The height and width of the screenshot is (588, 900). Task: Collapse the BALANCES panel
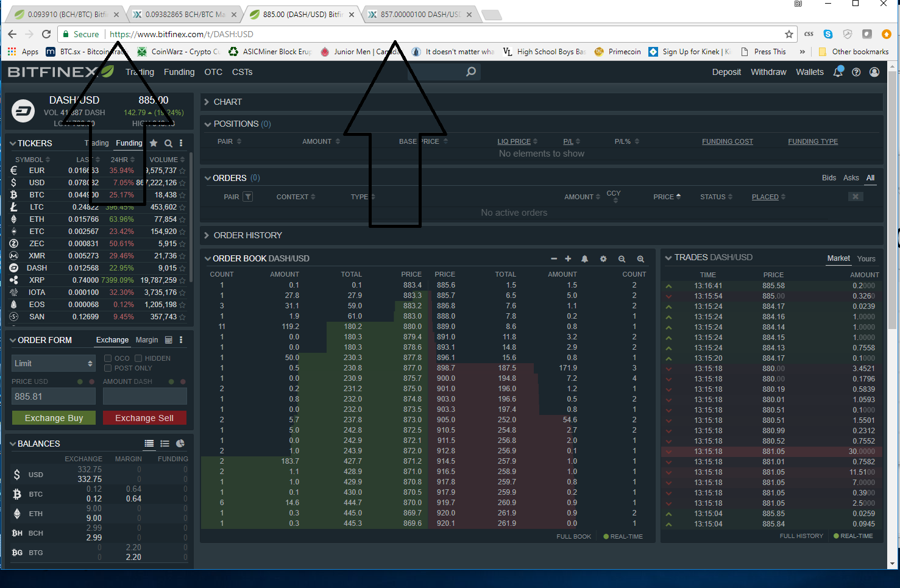click(x=13, y=444)
